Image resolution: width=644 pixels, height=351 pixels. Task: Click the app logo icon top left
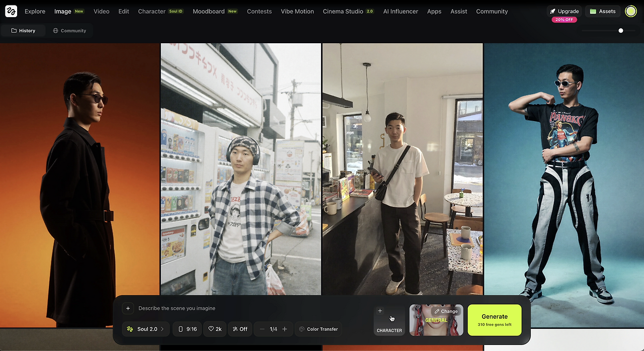tap(11, 11)
